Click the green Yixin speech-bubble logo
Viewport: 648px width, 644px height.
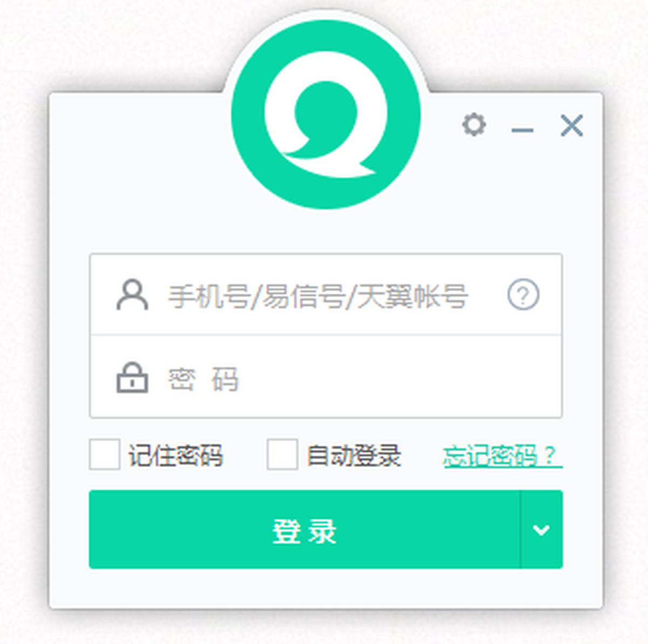click(326, 114)
